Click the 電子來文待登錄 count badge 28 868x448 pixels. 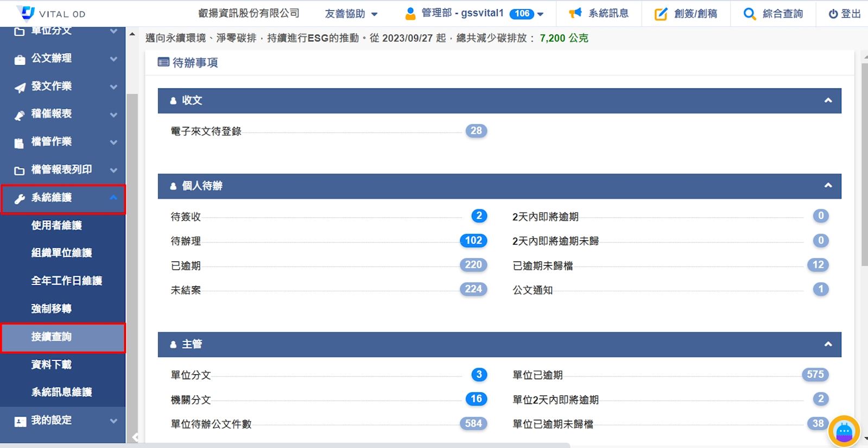click(x=476, y=131)
